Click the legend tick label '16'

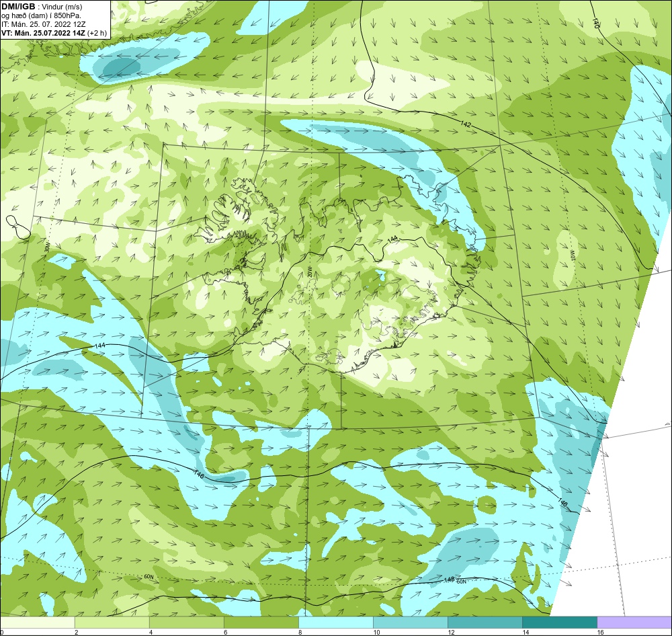tap(600, 632)
